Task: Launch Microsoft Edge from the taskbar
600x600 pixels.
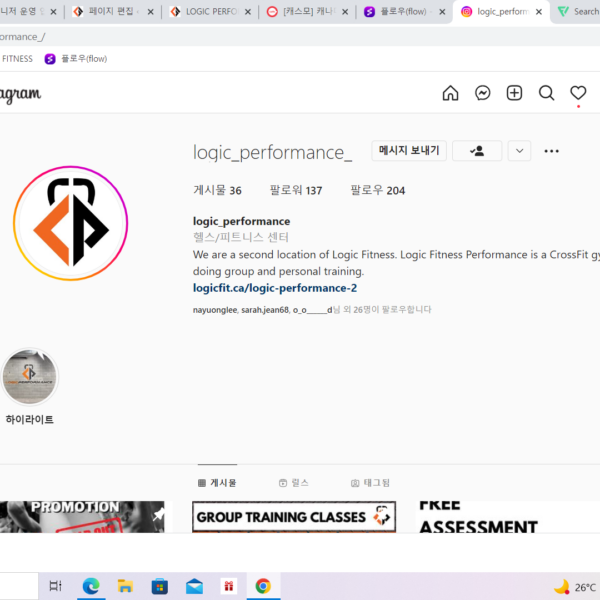Action: 91,586
